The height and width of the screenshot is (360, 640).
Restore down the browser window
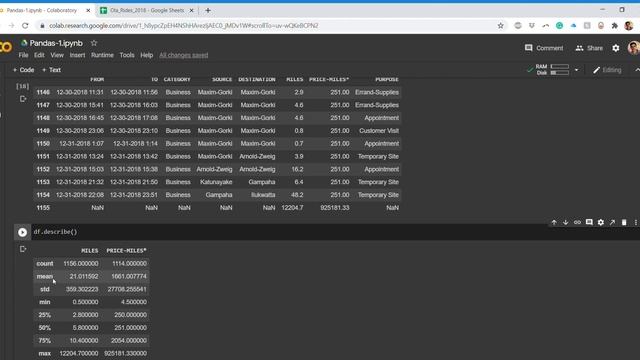pyautogui.click(x=622, y=10)
